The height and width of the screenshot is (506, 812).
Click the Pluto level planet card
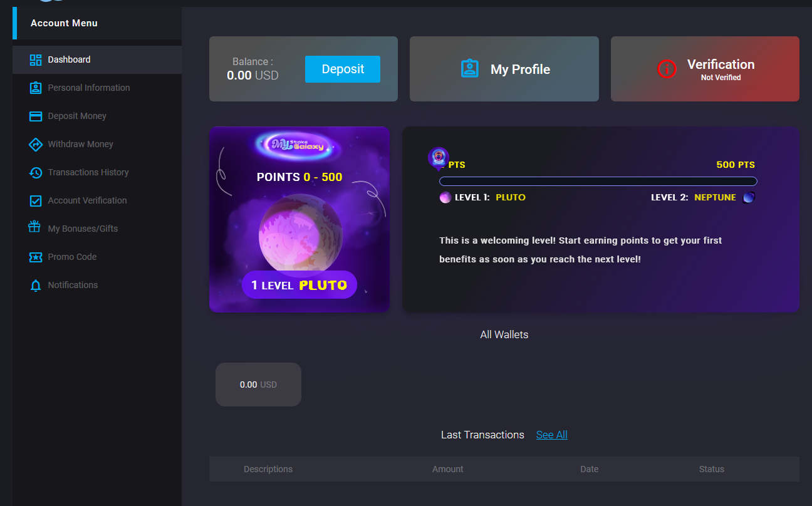[299, 219]
